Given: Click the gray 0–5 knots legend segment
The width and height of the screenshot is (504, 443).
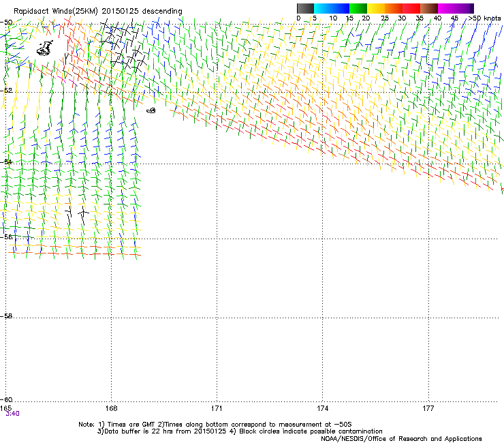Looking at the screenshot, I should coord(305,8).
